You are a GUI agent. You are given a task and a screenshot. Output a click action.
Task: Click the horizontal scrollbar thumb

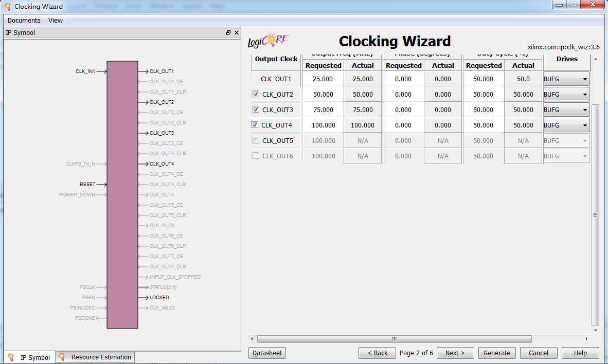tap(395, 339)
